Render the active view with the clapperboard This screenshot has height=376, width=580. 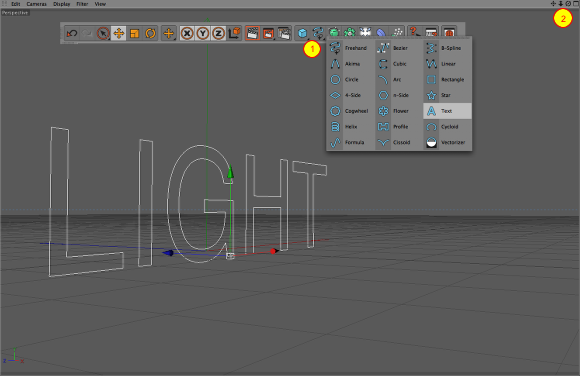pyautogui.click(x=253, y=33)
